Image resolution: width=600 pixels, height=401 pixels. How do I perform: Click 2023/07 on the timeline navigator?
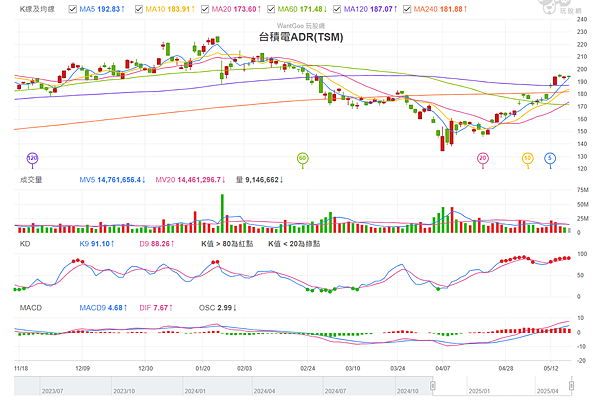[52, 391]
